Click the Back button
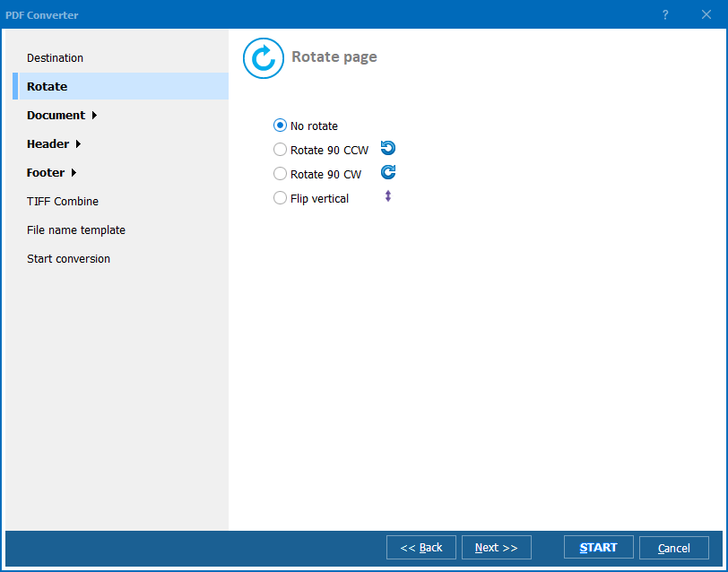The width and height of the screenshot is (728, 572). click(x=420, y=547)
